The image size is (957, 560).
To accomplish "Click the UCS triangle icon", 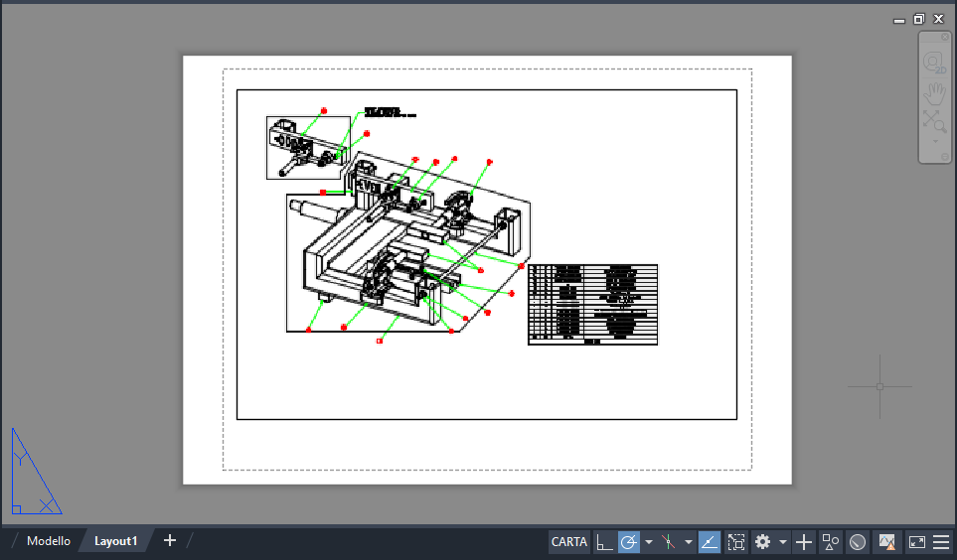I will point(36,472).
